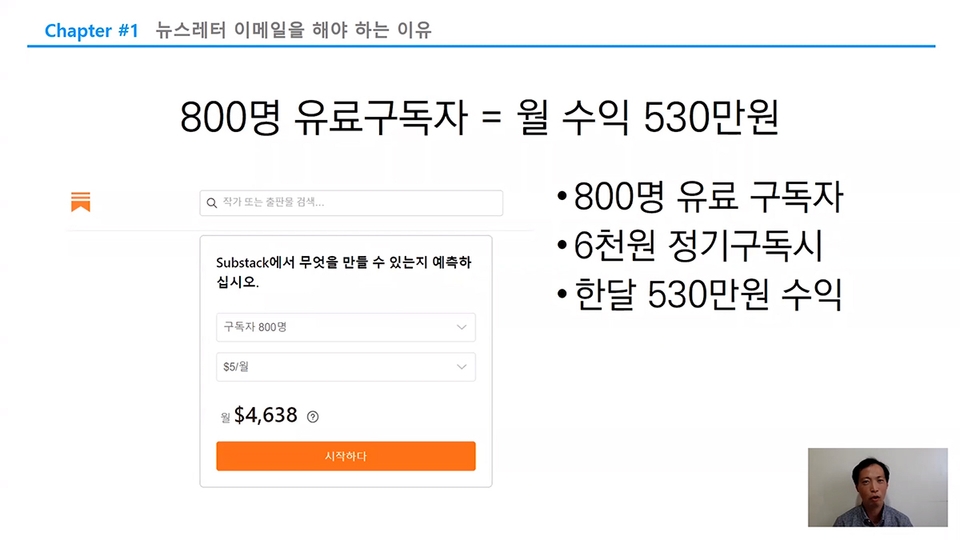The image size is (960, 540).
Task: Click the blue Chapter #1 label
Action: (92, 30)
